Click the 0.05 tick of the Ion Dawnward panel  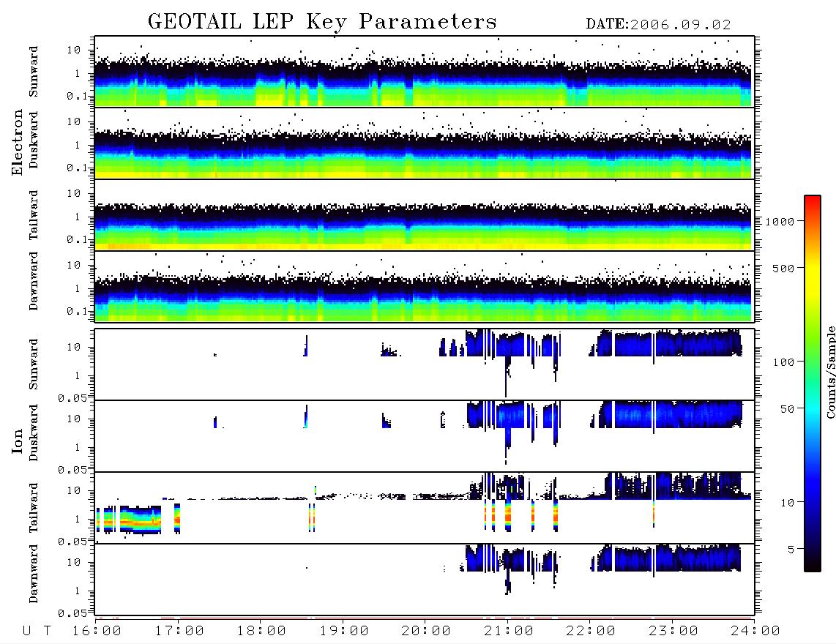pos(72,613)
